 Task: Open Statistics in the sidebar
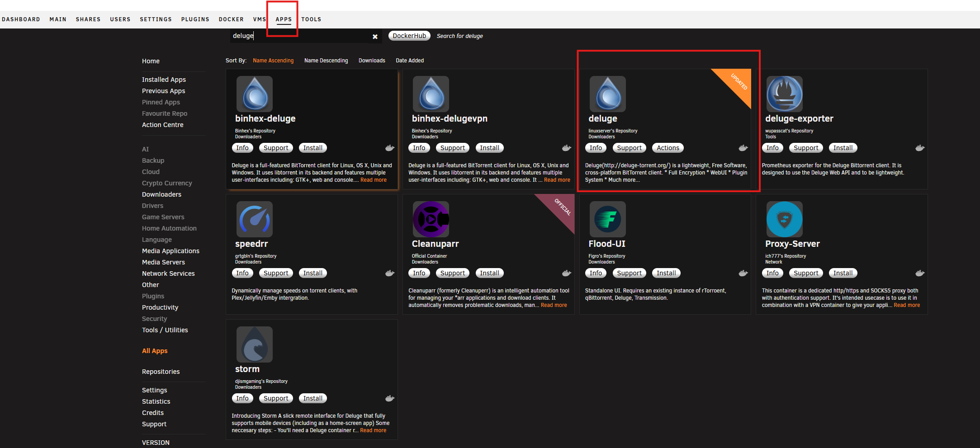[156, 401]
